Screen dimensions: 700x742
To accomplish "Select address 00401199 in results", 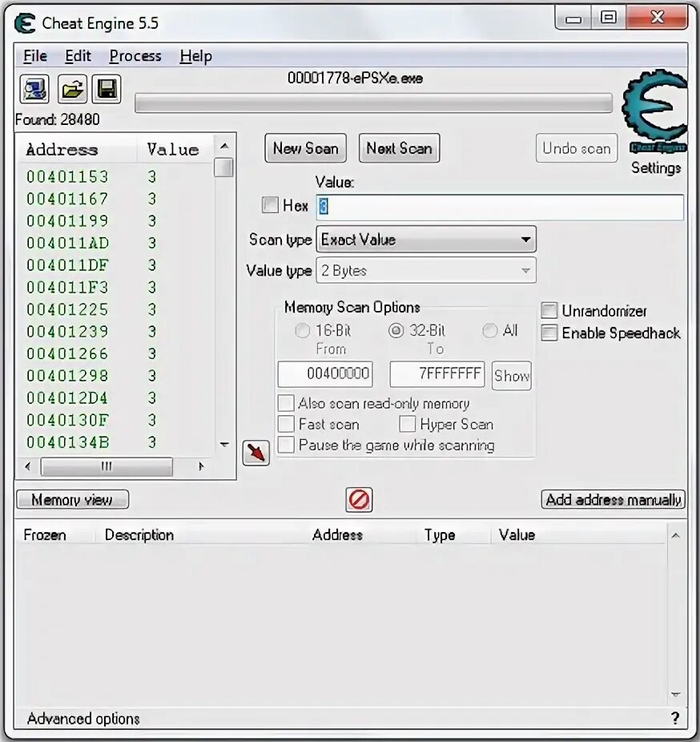I will click(67, 221).
